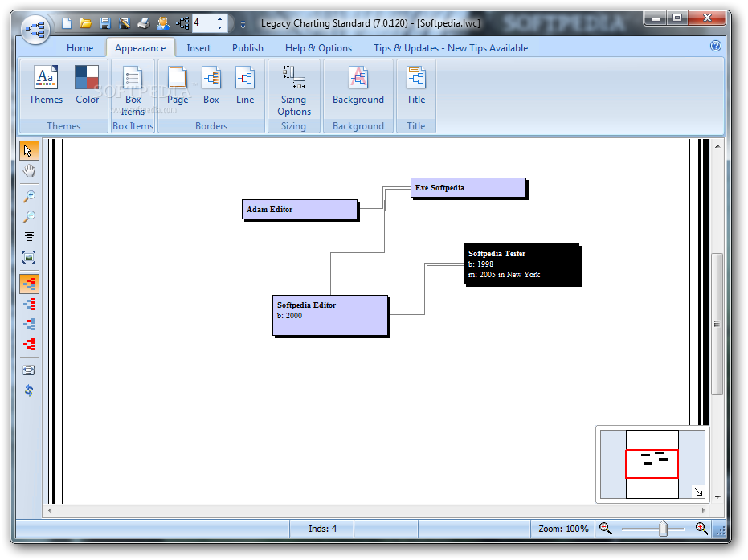The width and height of the screenshot is (748, 560).
Task: Click the Zoom: 100% status text
Action: click(563, 529)
